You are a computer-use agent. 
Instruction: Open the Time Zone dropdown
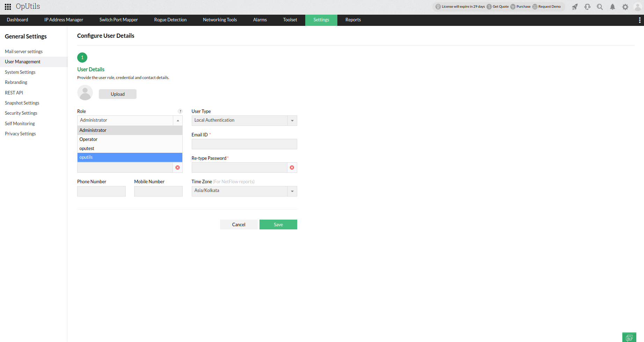(x=244, y=191)
